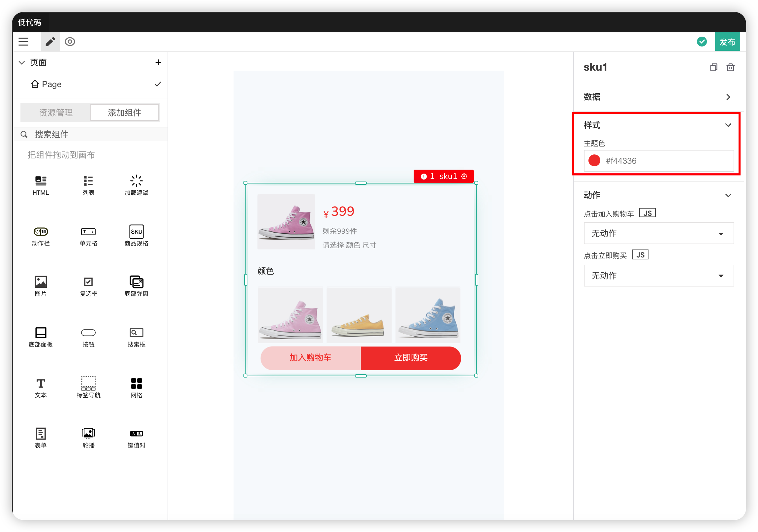Toggle preview mode eye icon

click(x=70, y=42)
